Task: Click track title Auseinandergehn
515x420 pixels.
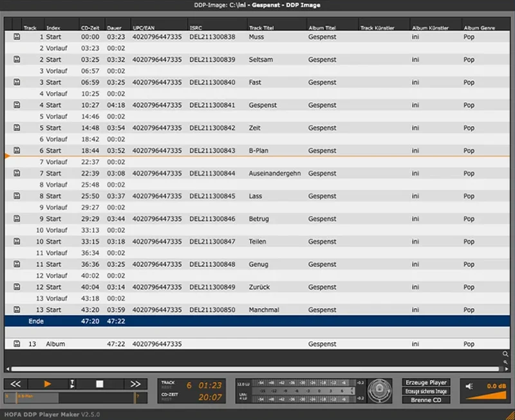Action: 275,173
